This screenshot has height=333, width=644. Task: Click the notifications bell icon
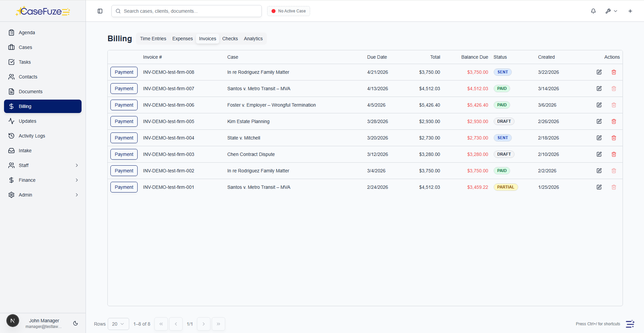pyautogui.click(x=593, y=11)
